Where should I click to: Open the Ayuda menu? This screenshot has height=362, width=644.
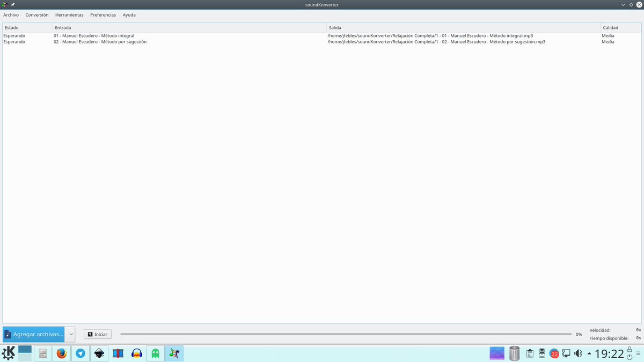[129, 15]
